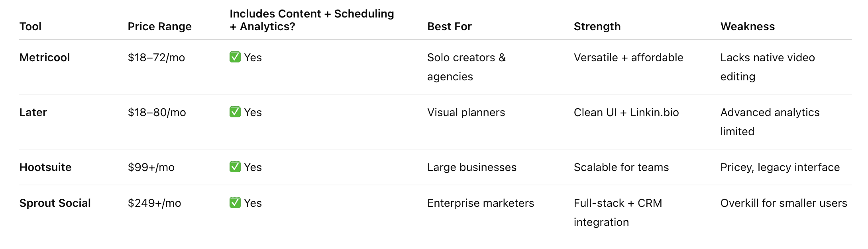This screenshot has height=249, width=868.
Task: Click the $18–72/mo price cell
Action: pos(156,58)
